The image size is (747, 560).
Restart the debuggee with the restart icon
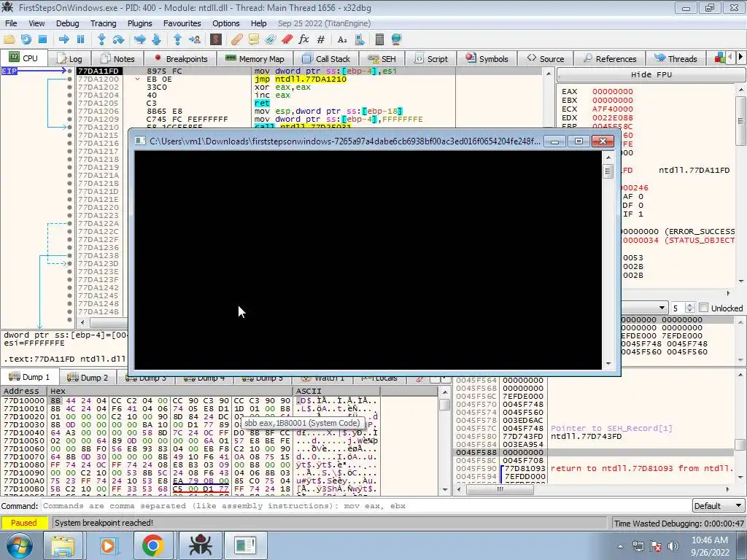pyautogui.click(x=26, y=39)
